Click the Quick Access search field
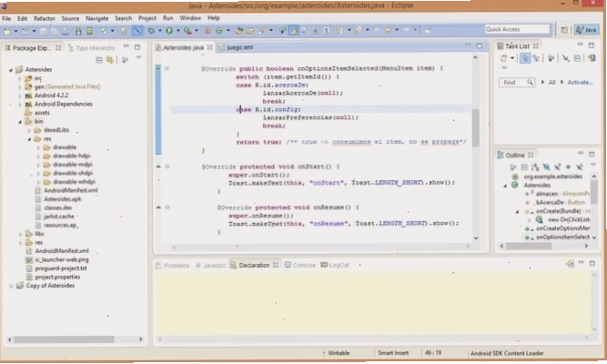Screen dimensions: 607x364 (x=517, y=29)
